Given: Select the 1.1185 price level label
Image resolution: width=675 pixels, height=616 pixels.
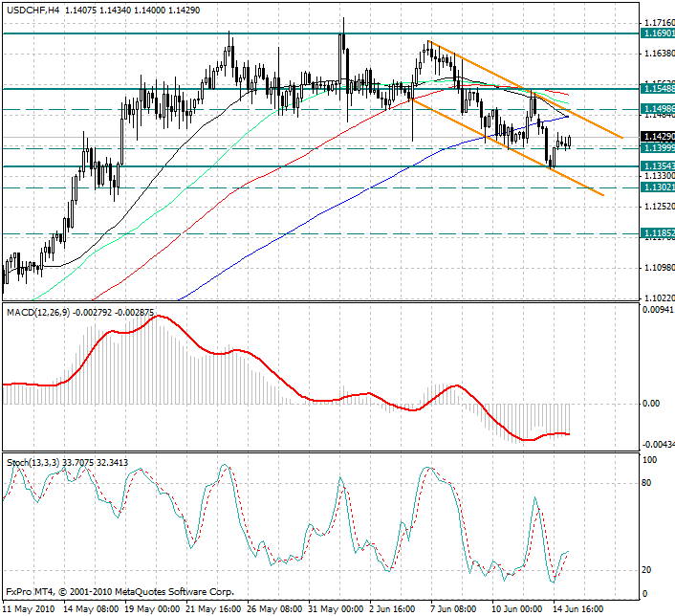Looking at the screenshot, I should tap(658, 233).
